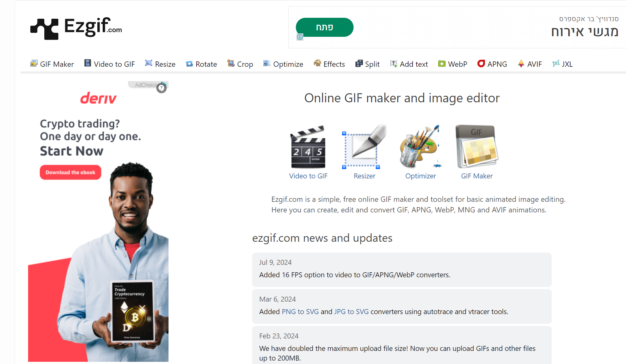Click the JXL menu icon

[x=556, y=64]
